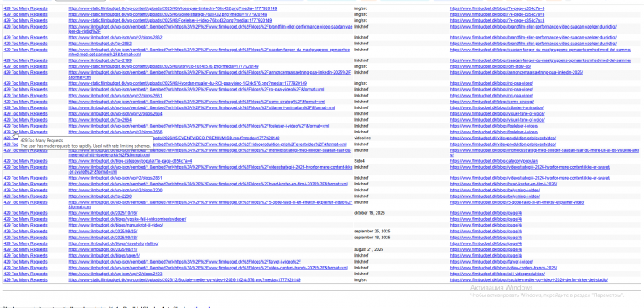Open the Hvordan-maaler-du-ROI image URL
Screen dimensions: 644x308
(187, 83)
